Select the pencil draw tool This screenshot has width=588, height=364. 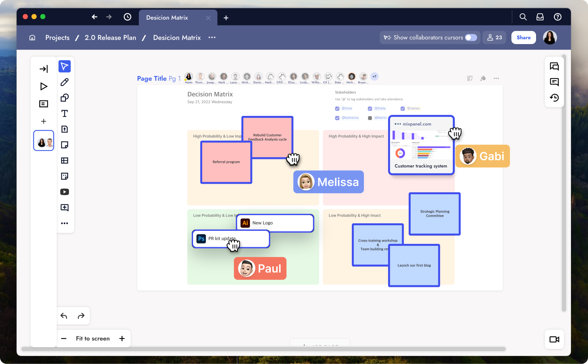(x=65, y=82)
